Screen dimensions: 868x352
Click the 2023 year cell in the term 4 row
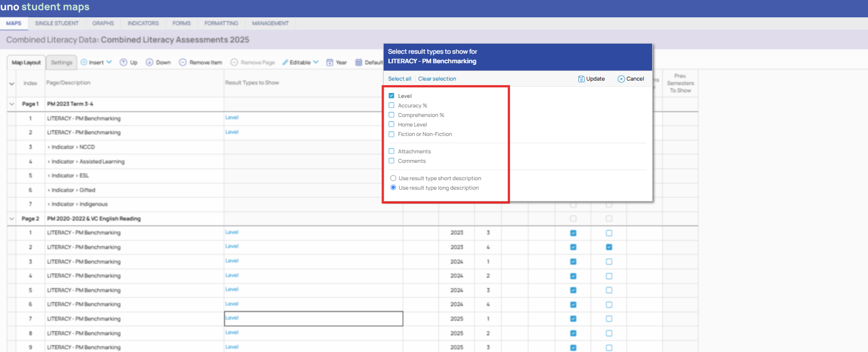[x=456, y=247]
